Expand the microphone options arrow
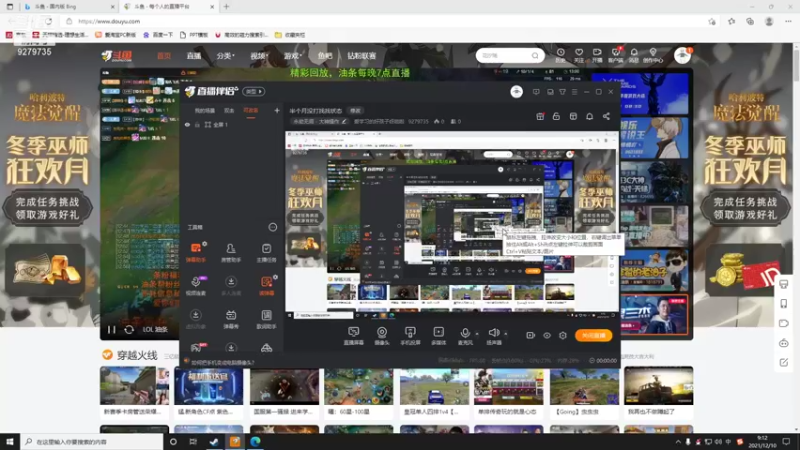 477,334
